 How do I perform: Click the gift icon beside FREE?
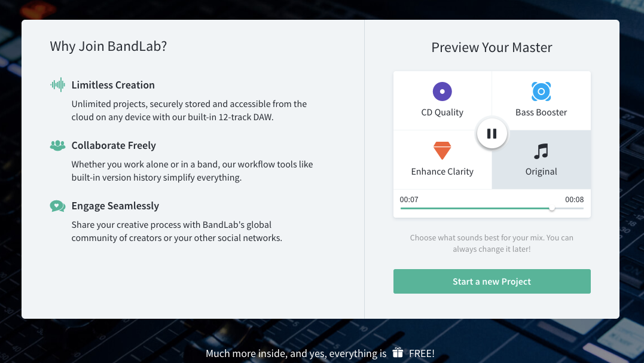[x=398, y=353]
